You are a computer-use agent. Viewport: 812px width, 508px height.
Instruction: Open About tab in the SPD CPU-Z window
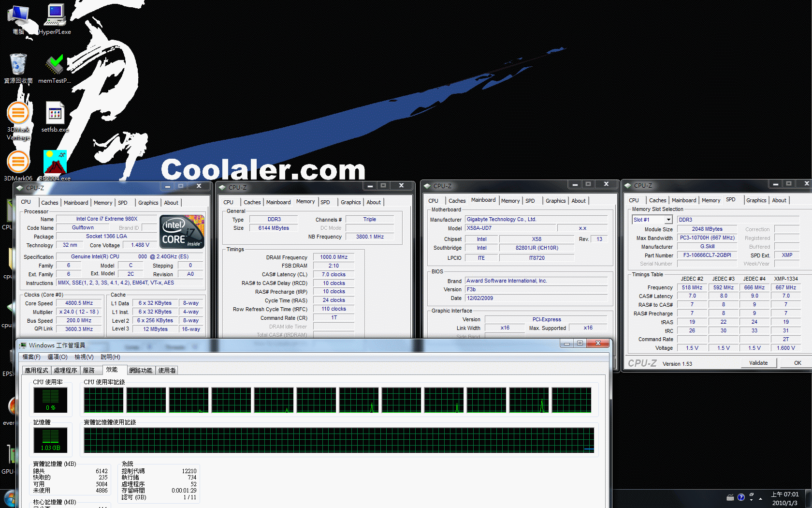(779, 200)
